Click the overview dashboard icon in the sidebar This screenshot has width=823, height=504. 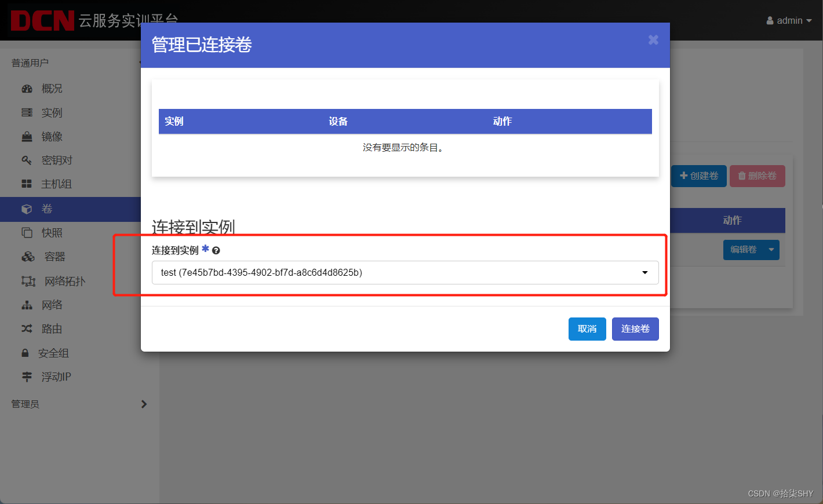click(27, 89)
